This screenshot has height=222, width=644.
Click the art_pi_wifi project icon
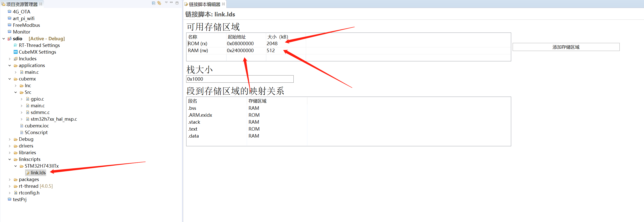coord(9,18)
